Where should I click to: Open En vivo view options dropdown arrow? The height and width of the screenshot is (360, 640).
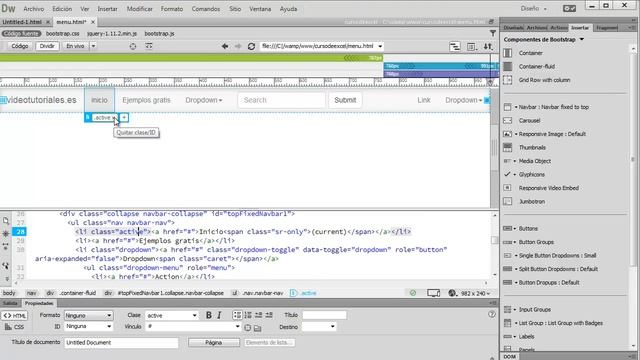pyautogui.click(x=93, y=46)
